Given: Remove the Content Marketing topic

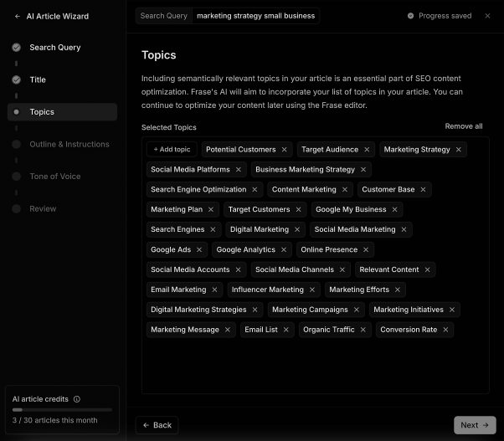Looking at the screenshot, I should click(345, 189).
